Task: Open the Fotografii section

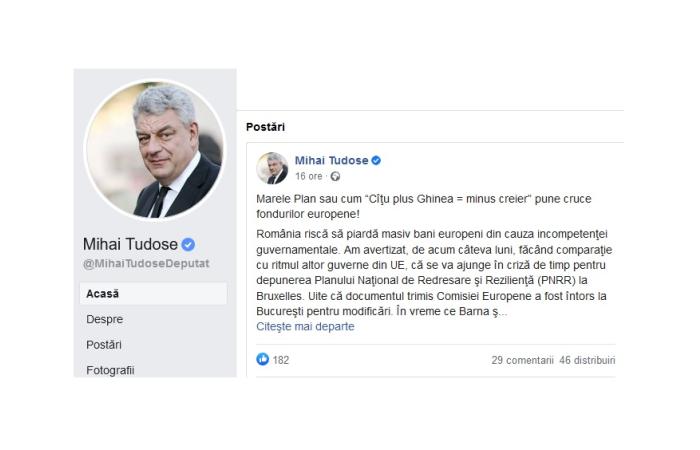Action: tap(110, 369)
